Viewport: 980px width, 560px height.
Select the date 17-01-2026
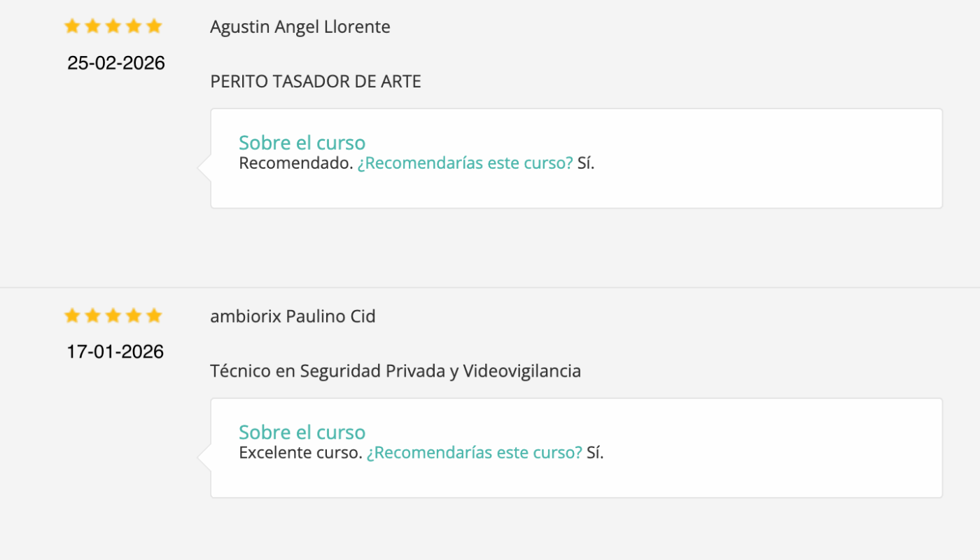115,351
